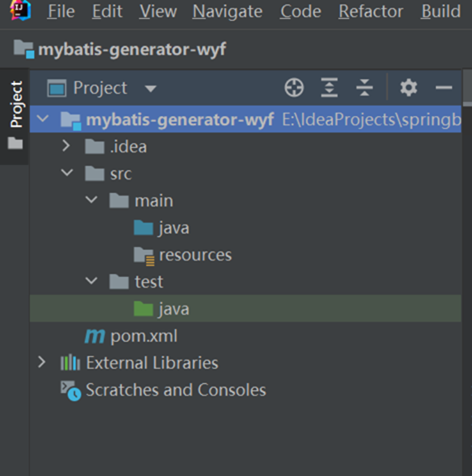
Task: Click the .idea folder icon
Action: [95, 147]
